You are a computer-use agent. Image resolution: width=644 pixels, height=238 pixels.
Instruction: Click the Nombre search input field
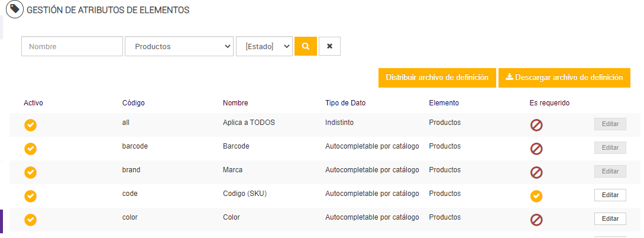point(72,46)
